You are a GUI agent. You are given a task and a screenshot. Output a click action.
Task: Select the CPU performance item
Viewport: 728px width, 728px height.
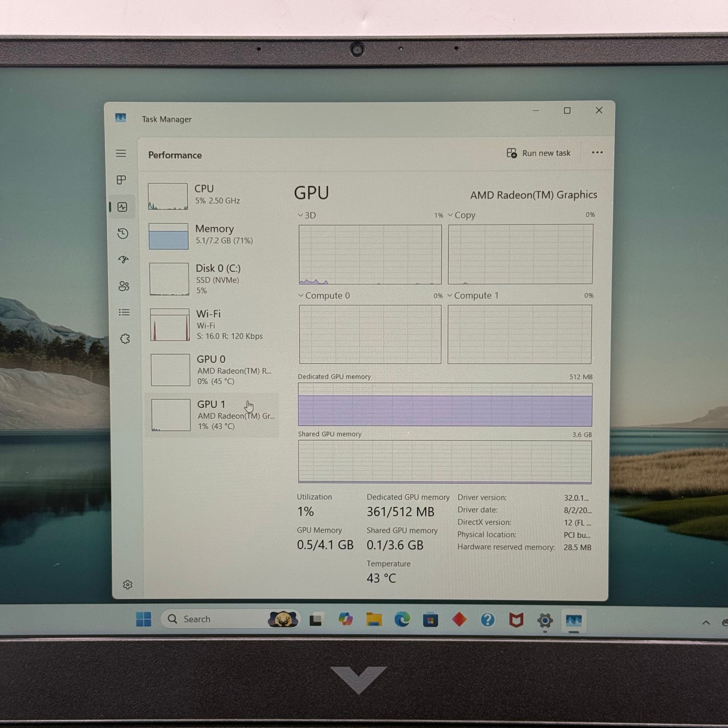coord(212,195)
